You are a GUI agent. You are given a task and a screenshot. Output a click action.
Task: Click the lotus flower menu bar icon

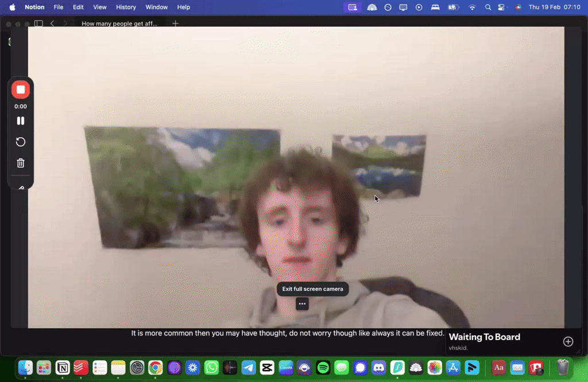372,7
